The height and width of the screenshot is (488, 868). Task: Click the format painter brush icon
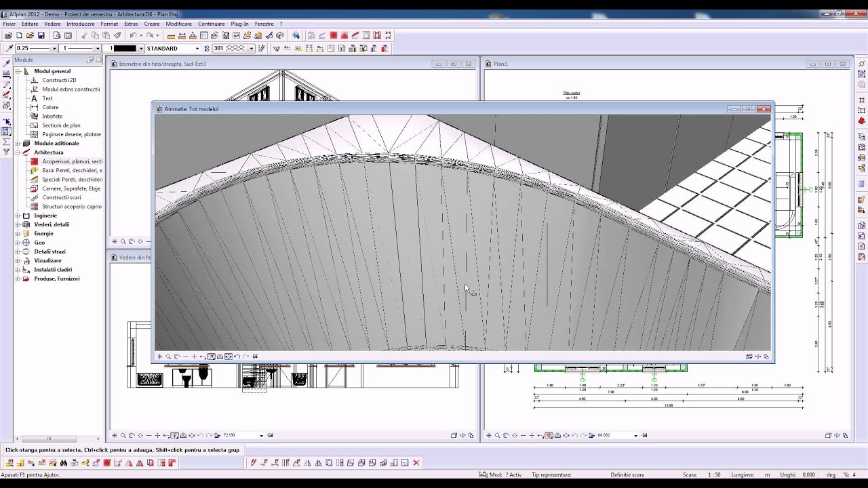117,35
